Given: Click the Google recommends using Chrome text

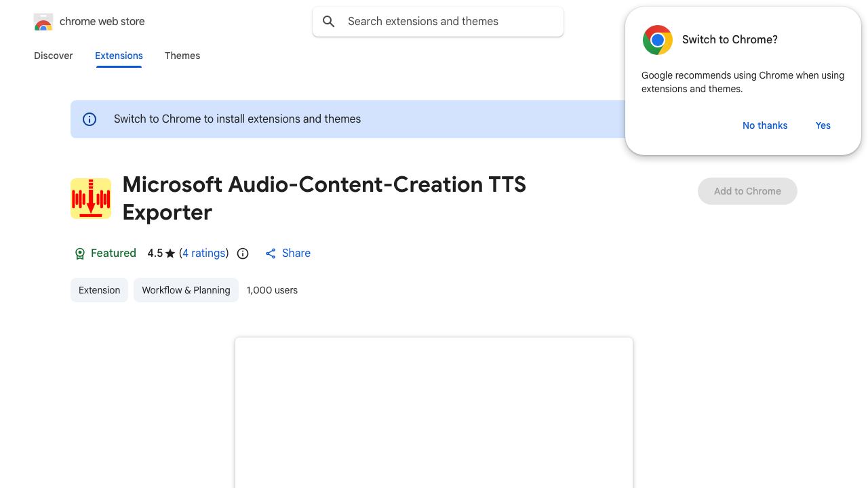Looking at the screenshot, I should (x=743, y=82).
